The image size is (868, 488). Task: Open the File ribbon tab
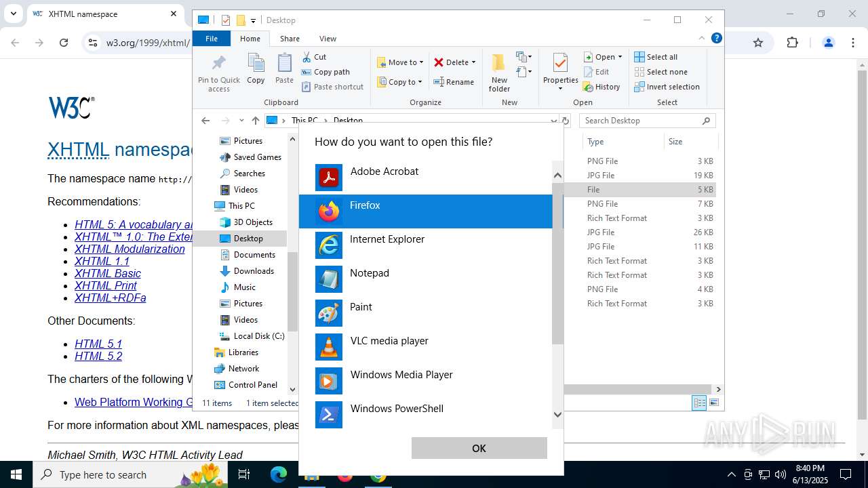tap(212, 39)
